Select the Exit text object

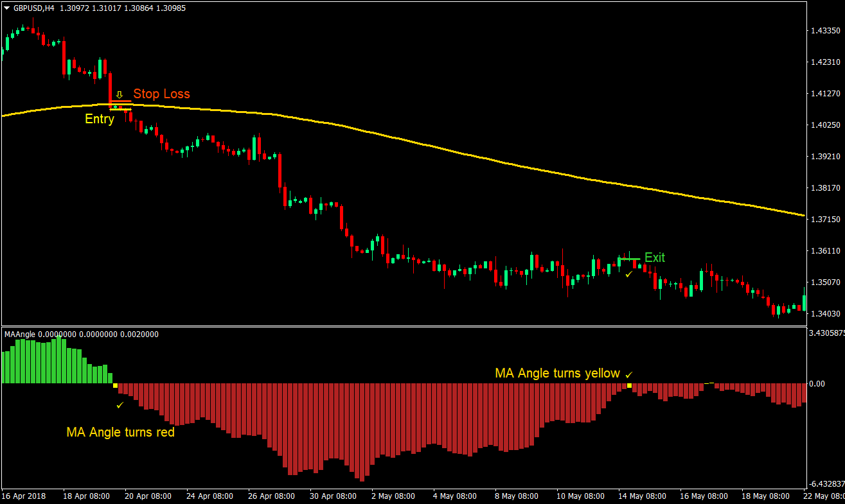point(655,257)
